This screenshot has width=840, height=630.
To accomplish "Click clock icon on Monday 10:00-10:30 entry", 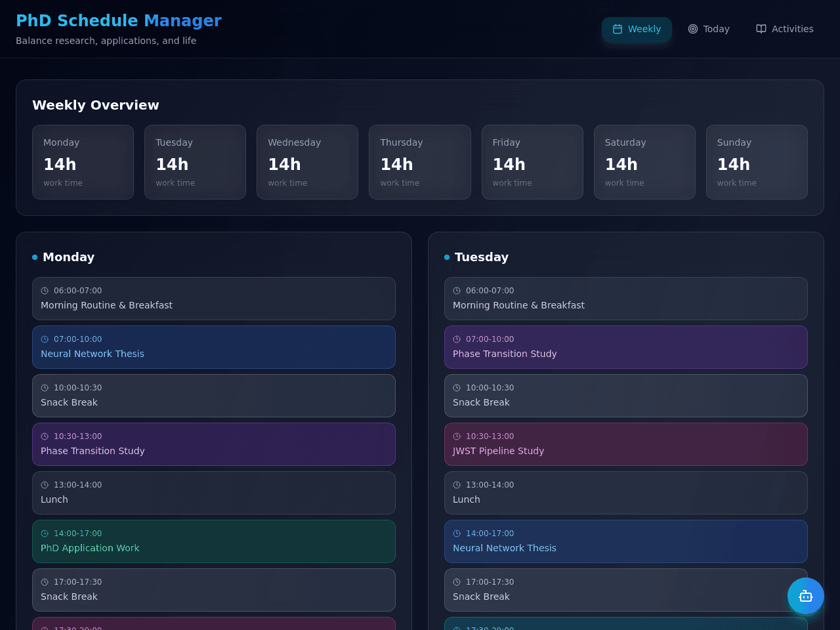I will [45, 388].
